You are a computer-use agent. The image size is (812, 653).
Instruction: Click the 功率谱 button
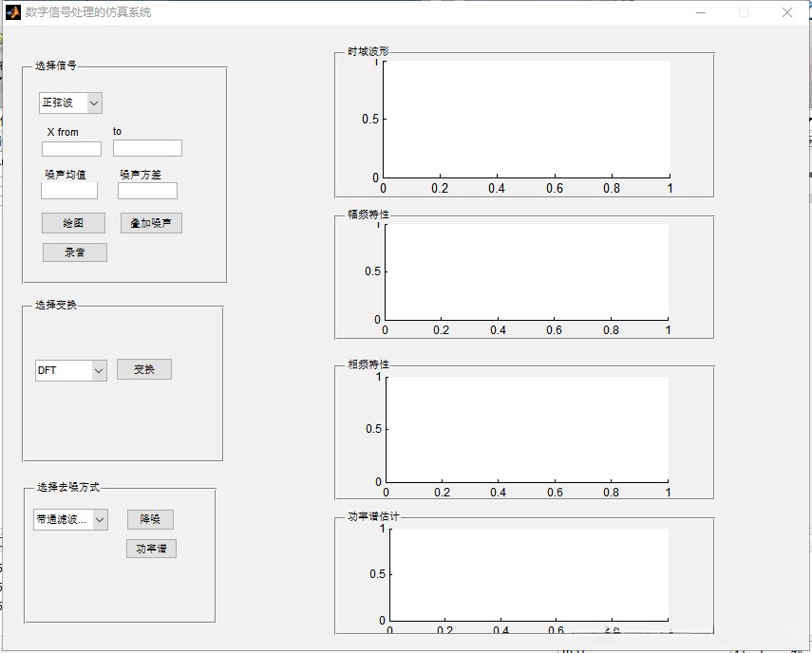pos(151,549)
